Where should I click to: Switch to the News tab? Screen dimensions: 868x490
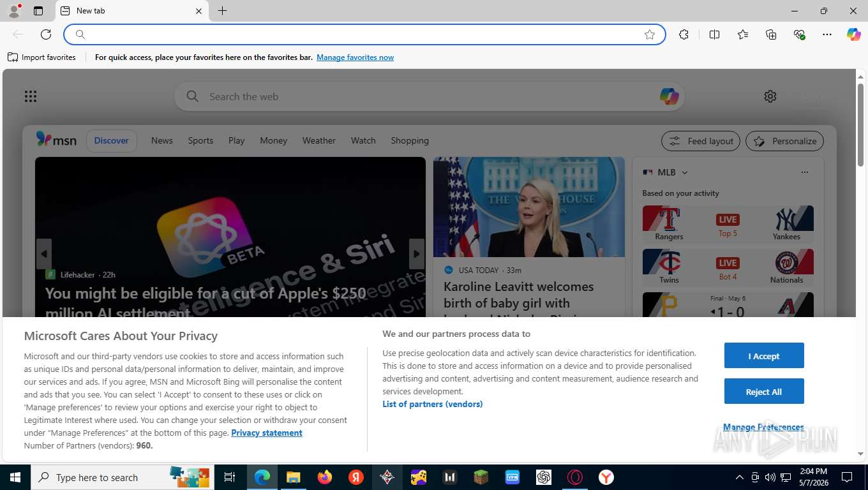[162, 140]
